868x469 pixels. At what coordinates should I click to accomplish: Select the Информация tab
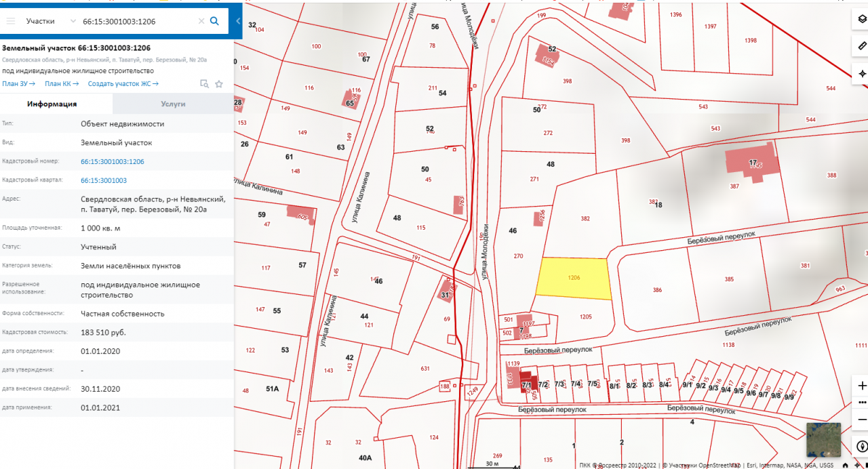52,104
